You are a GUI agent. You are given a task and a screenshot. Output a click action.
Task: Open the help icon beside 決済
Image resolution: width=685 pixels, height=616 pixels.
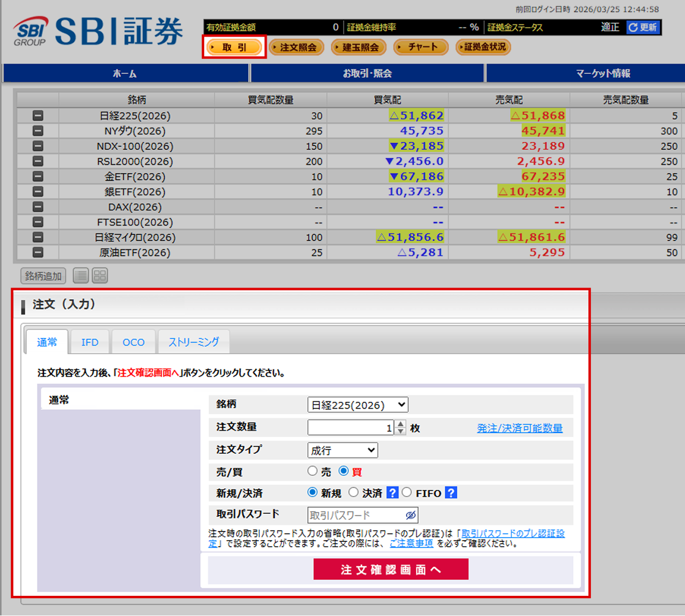click(x=393, y=493)
